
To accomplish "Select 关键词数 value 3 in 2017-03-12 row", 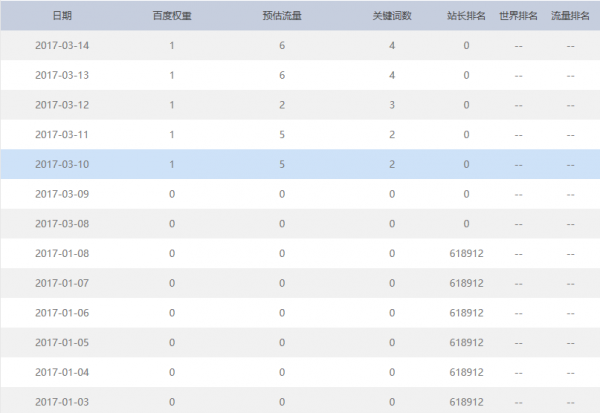I will (x=392, y=105).
